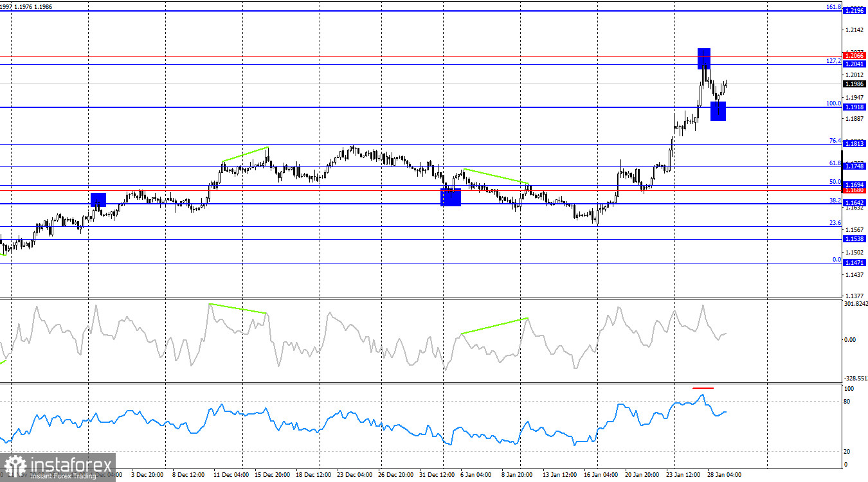
Task: Select the 1.1918 level price label
Action: [x=855, y=107]
